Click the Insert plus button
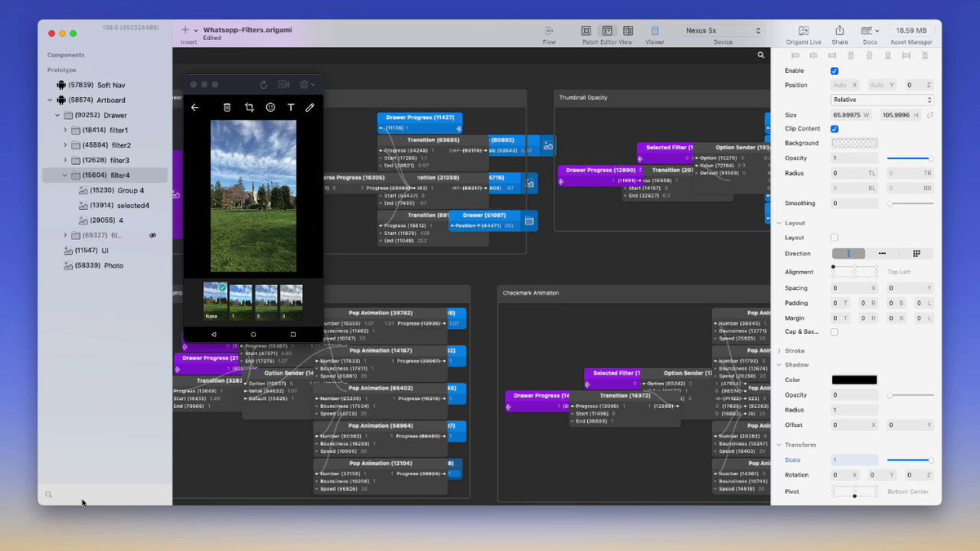Image resolution: width=980 pixels, height=551 pixels. [x=185, y=29]
